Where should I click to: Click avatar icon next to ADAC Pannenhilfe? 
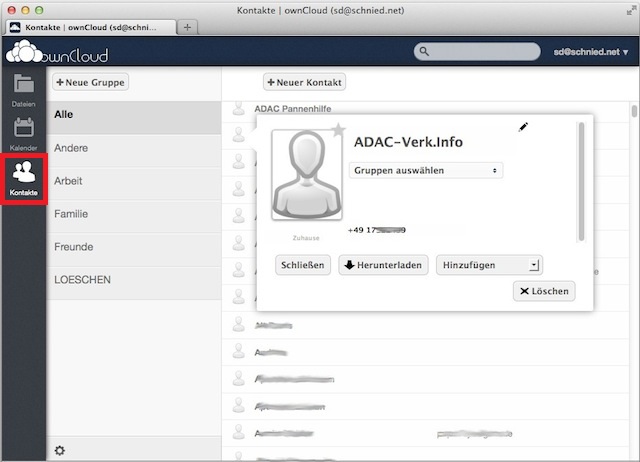pos(239,109)
